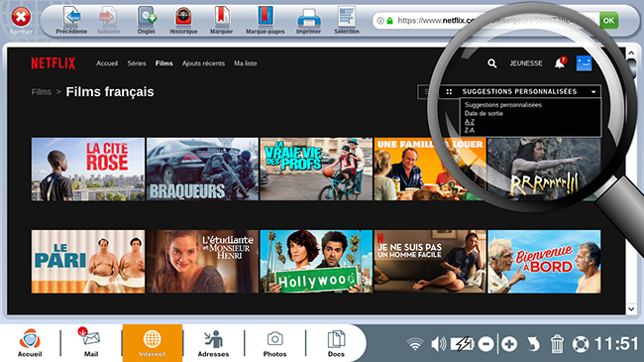
Task: Click the Netflix search magnifier icon
Action: [491, 63]
